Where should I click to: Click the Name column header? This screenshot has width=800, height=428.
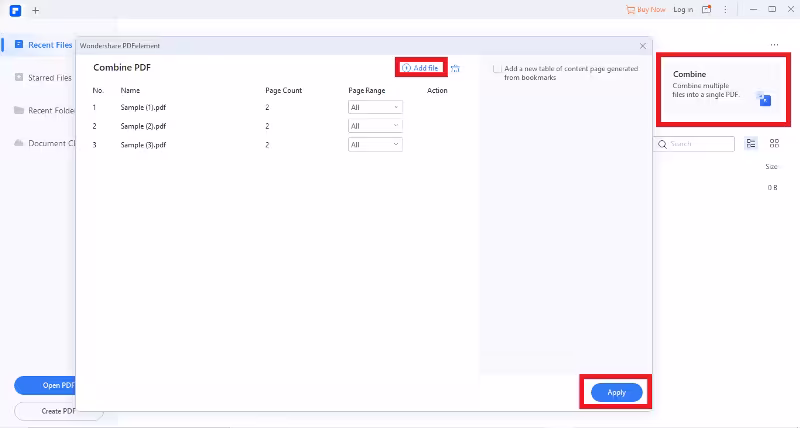click(130, 90)
